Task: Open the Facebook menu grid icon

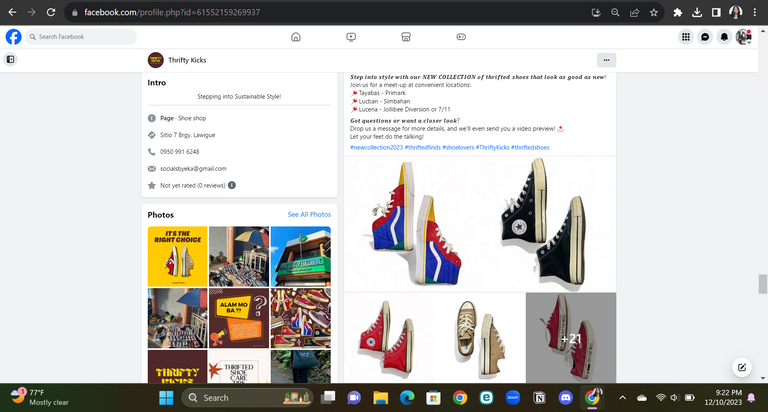Action: [x=686, y=37]
